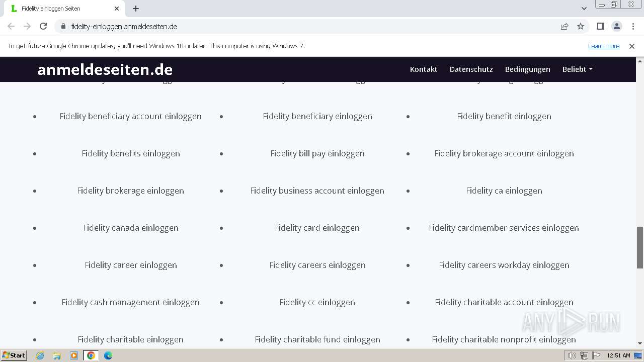The height and width of the screenshot is (362, 644).
Task: Open Fidelity brokerage einloggen
Action: point(131,191)
